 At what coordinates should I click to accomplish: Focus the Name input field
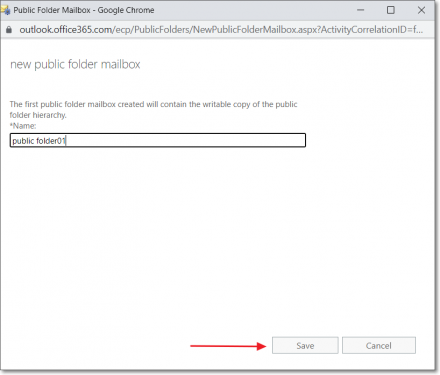point(158,140)
